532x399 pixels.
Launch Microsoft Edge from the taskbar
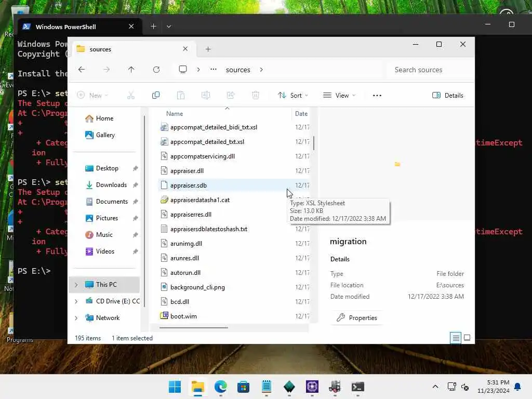(x=220, y=387)
